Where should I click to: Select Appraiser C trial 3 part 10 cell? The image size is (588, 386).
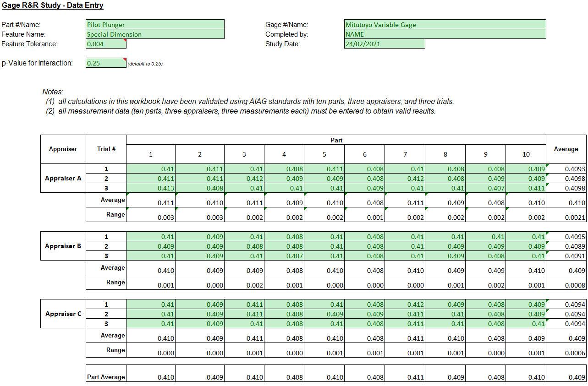point(526,324)
